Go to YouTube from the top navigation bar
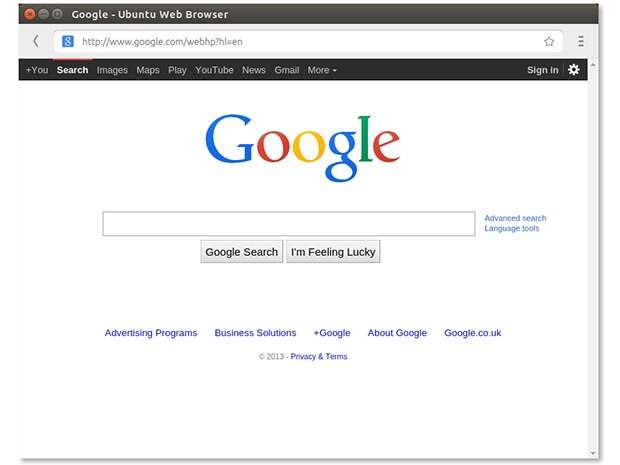The width and height of the screenshot is (620, 465). (x=214, y=70)
